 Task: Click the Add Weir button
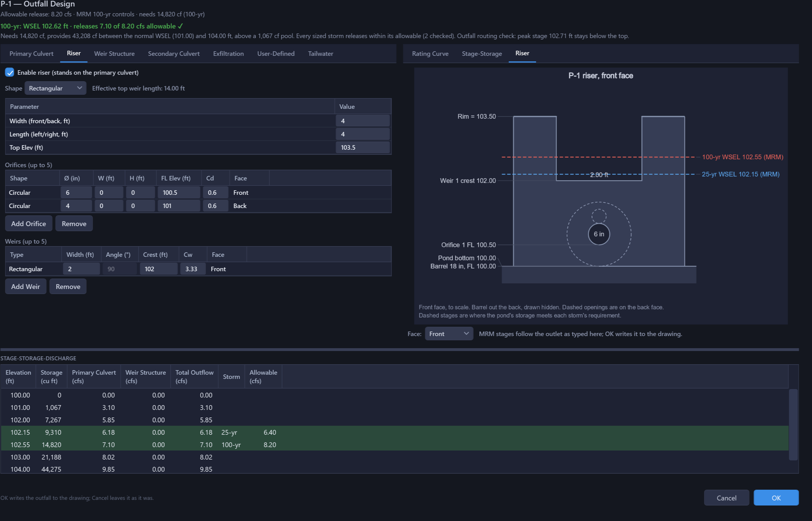[25, 286]
